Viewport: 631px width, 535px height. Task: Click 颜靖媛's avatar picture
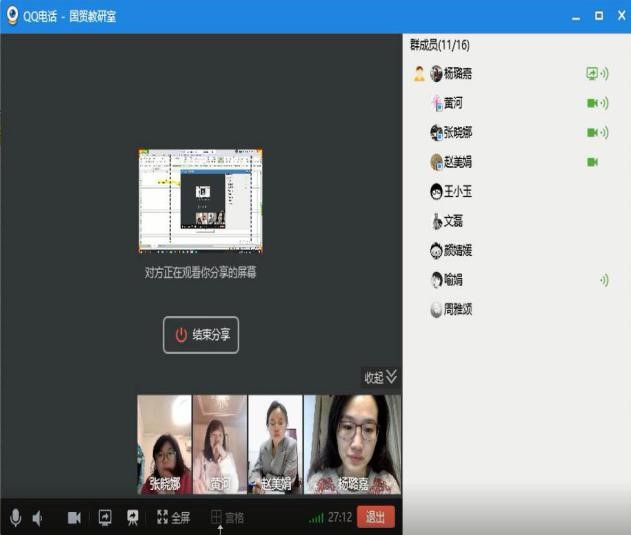point(436,250)
